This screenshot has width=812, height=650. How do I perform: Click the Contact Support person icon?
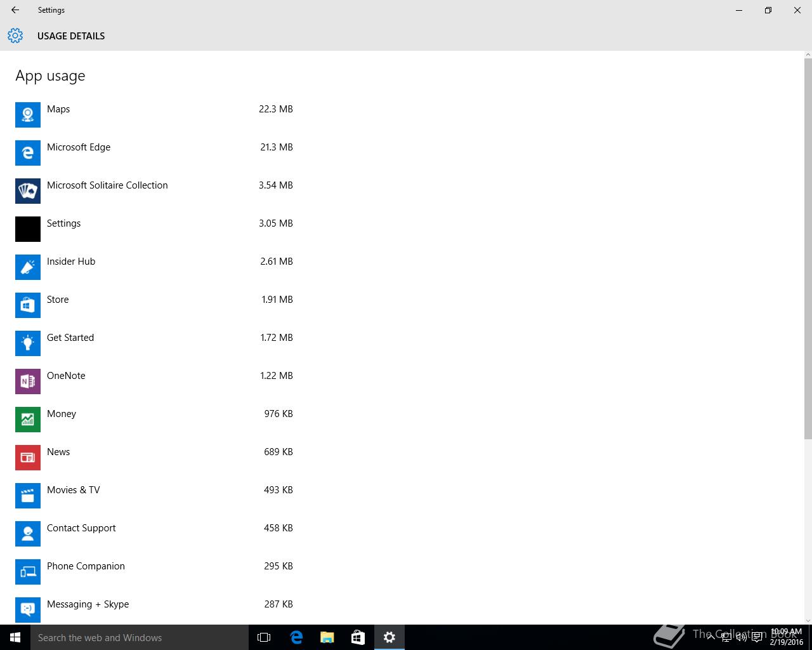point(28,534)
